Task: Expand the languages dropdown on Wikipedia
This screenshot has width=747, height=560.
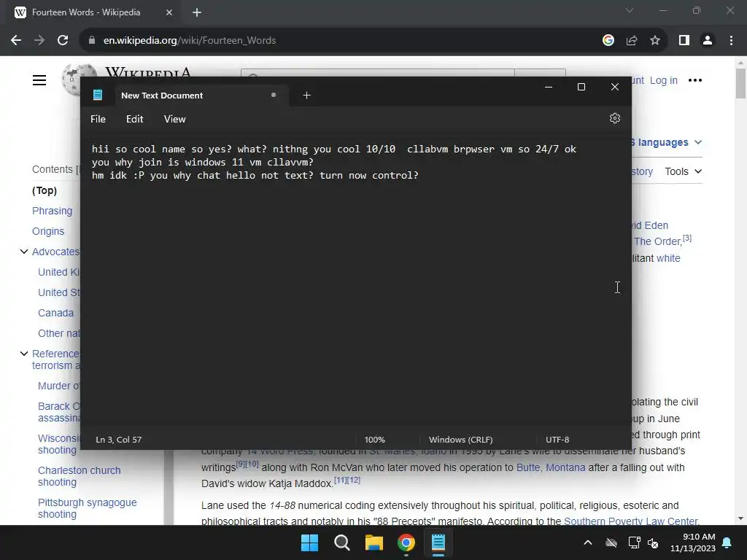Action: (x=667, y=142)
